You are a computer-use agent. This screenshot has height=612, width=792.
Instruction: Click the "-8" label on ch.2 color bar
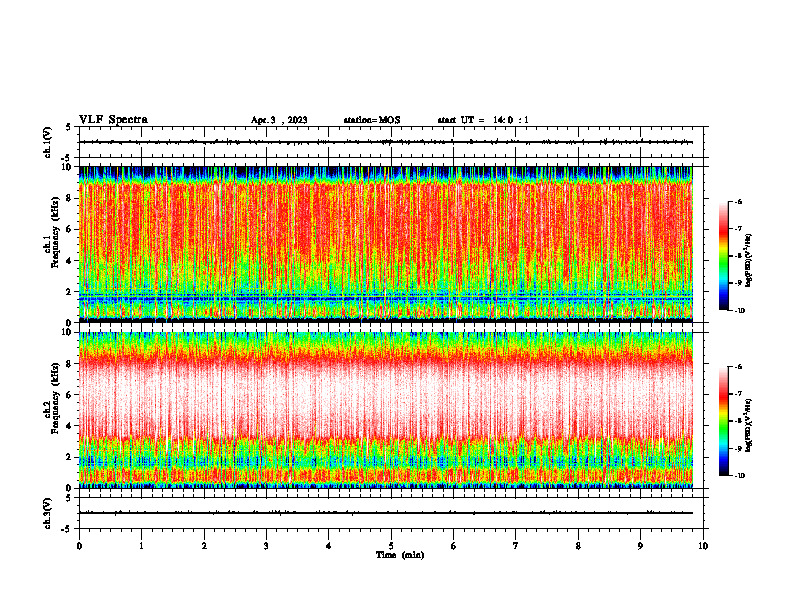(x=738, y=421)
